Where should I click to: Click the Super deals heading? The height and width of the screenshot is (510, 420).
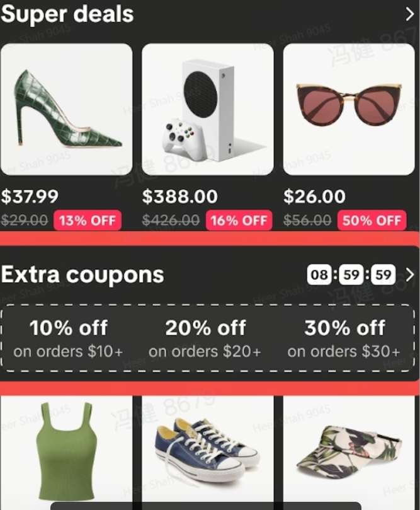(x=67, y=14)
